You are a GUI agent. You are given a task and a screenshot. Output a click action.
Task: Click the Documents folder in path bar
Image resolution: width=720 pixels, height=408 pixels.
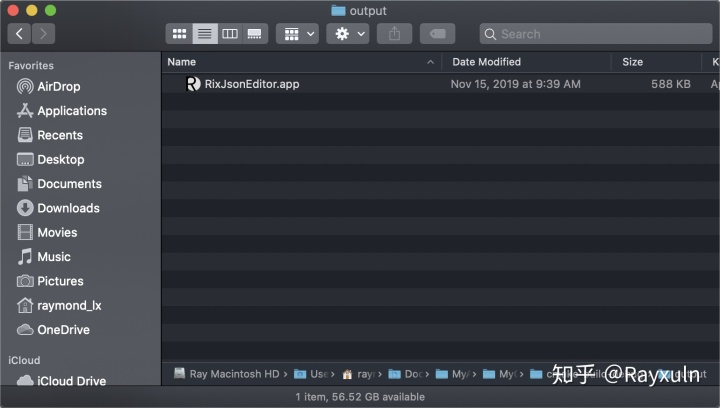(x=405, y=374)
